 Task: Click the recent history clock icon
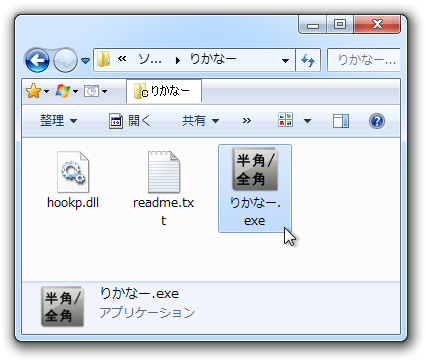point(91,91)
